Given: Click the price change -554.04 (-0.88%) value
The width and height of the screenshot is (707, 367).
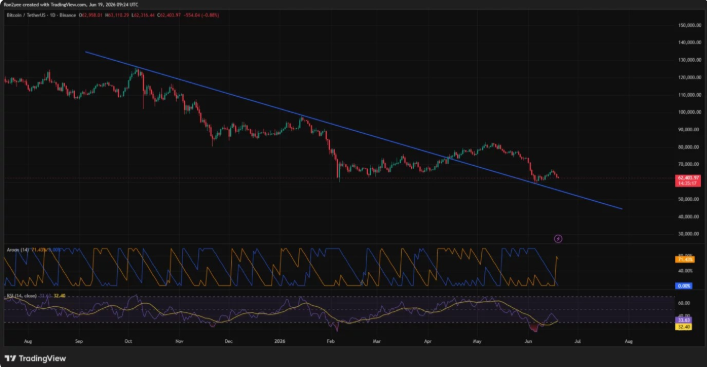Looking at the screenshot, I should [201, 15].
